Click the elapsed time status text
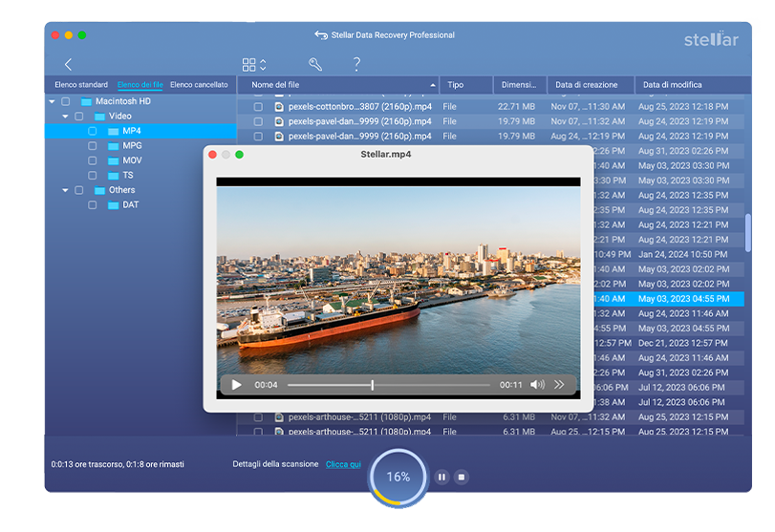The width and height of the screenshot is (775, 532). pos(118,464)
